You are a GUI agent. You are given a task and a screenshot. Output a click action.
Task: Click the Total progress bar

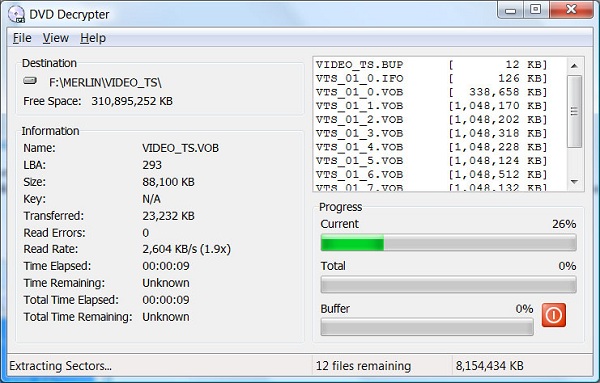[448, 285]
